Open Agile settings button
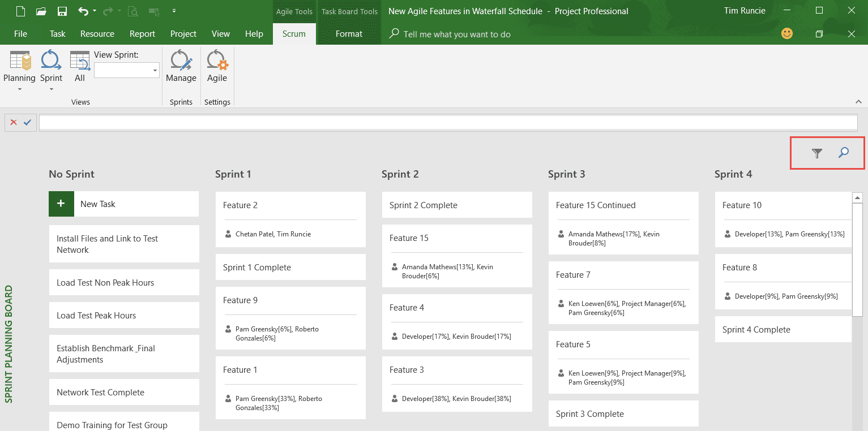The height and width of the screenshot is (431, 868). (217, 67)
